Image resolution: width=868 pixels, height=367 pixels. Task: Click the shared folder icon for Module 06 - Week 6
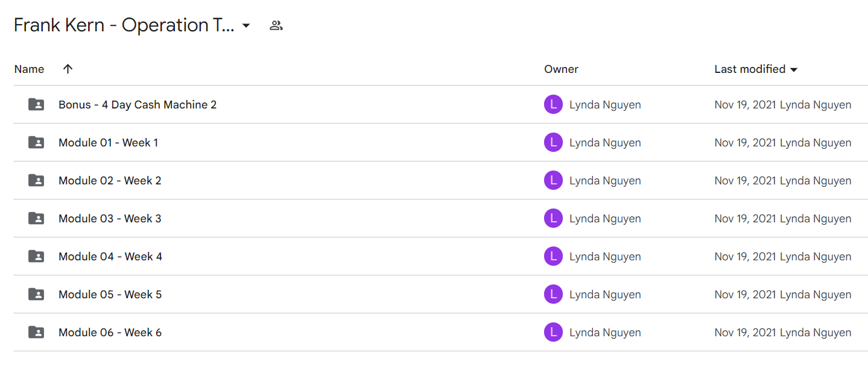36,332
